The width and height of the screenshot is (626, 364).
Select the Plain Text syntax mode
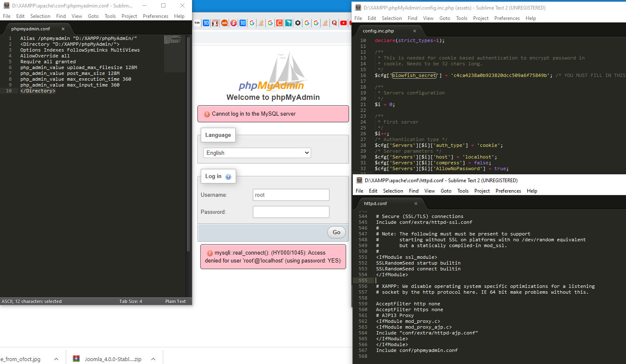[175, 301]
